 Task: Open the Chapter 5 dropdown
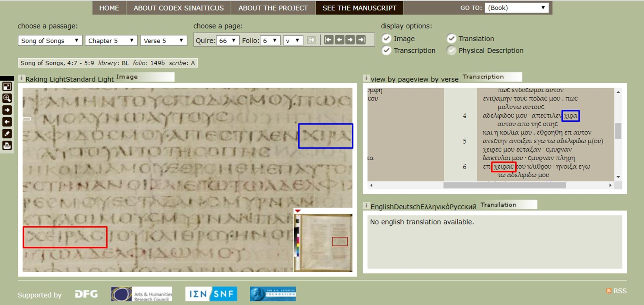pyautogui.click(x=111, y=40)
